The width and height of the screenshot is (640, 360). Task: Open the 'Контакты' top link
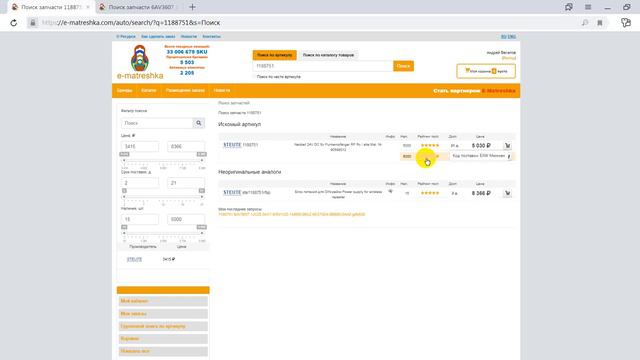tap(211, 37)
